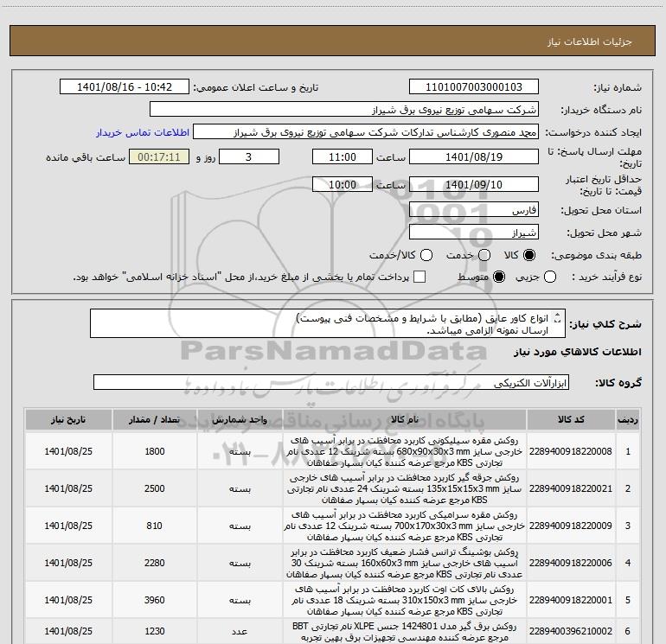This screenshot has height=644, width=666.
Task: Click the announcement date field 1401/08/16 - 10:42
Action: click(125, 86)
